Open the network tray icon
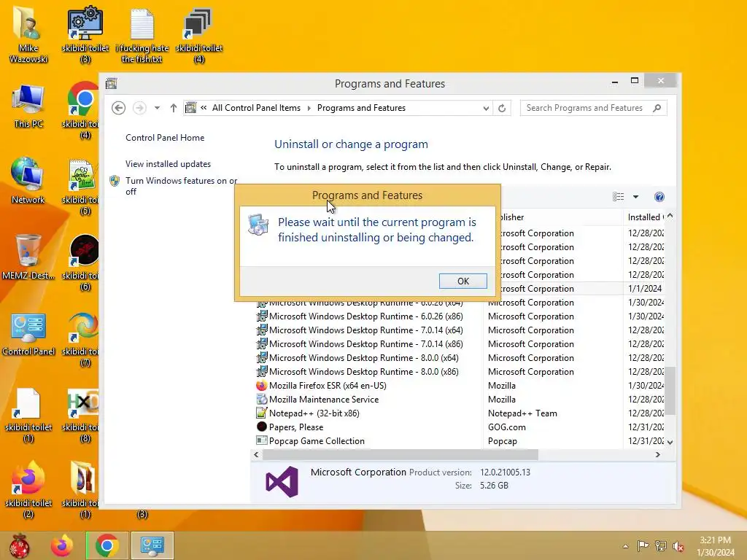Viewport: 747px width, 560px height. point(661,545)
